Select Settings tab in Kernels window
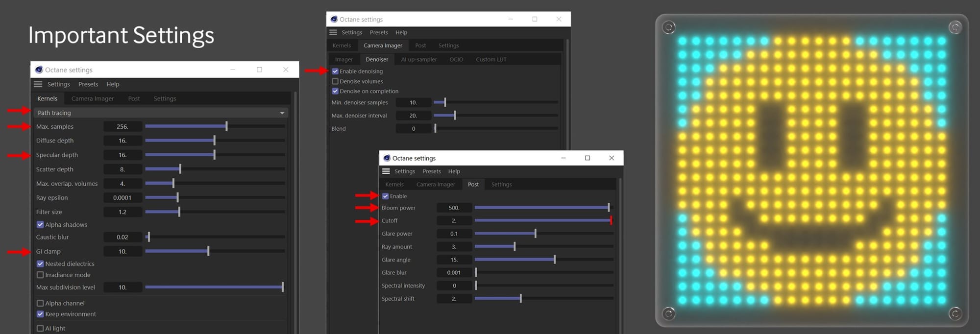The height and width of the screenshot is (334, 980). click(165, 98)
